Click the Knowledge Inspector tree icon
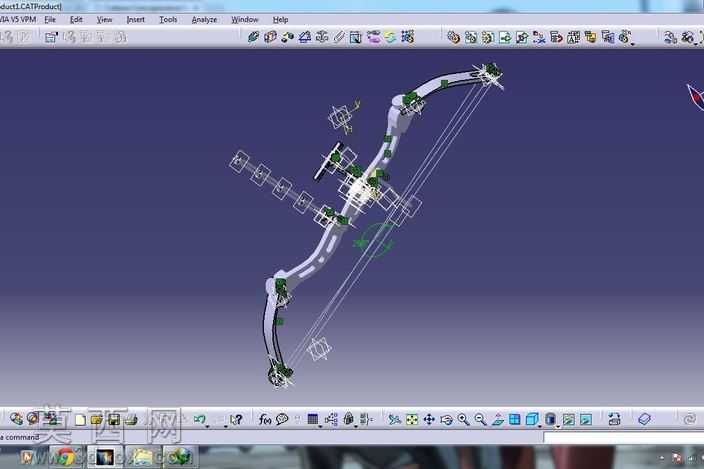This screenshot has height=469, width=704. point(331,420)
